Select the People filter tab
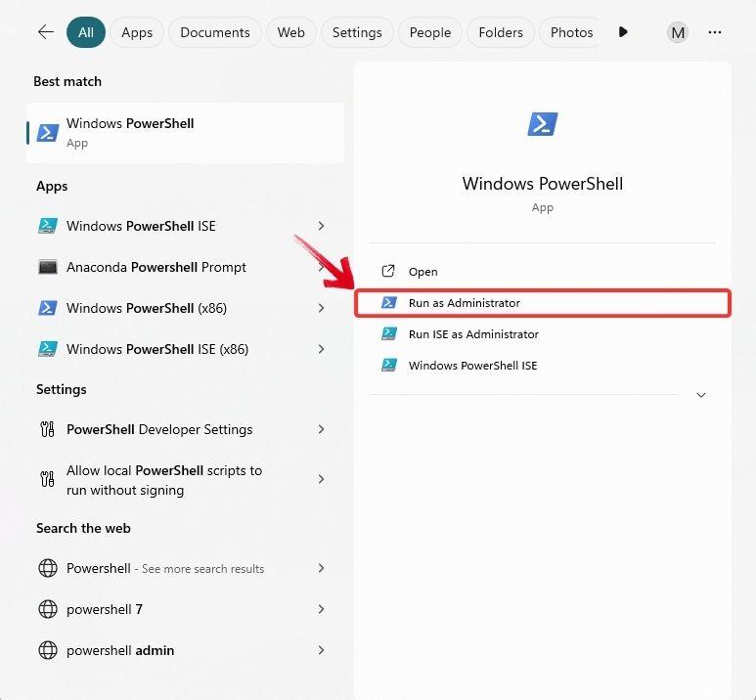This screenshot has width=756, height=700. (430, 32)
